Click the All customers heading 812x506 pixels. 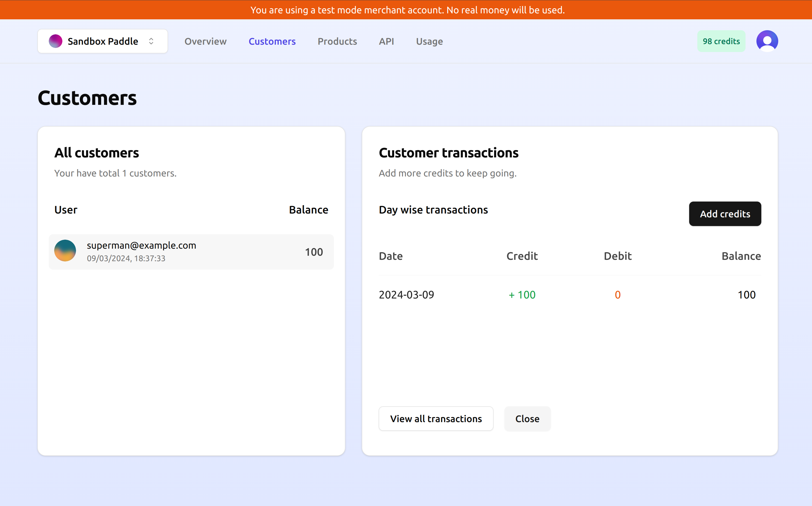tap(96, 153)
